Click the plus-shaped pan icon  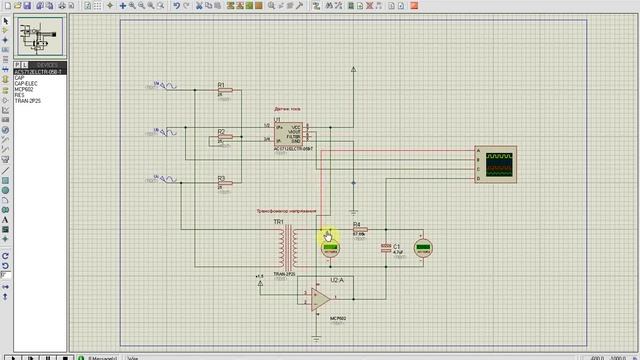[123, 6]
